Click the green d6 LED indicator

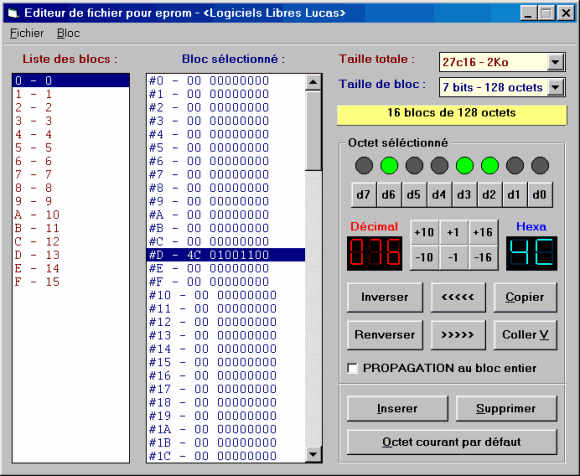(x=389, y=165)
